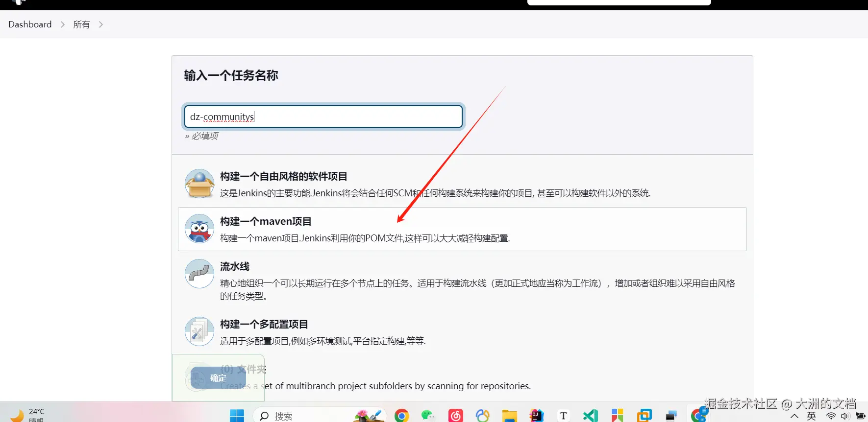The width and height of the screenshot is (868, 422).
Task: Open the Windows Start menu
Action: click(237, 416)
